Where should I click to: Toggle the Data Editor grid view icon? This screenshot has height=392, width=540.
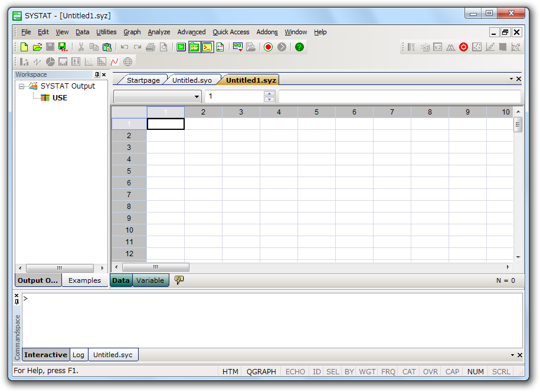click(x=194, y=47)
